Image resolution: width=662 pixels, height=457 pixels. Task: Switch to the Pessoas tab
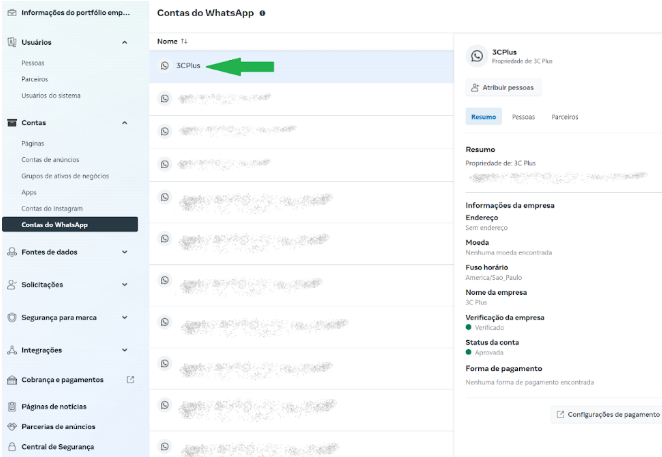tap(523, 117)
